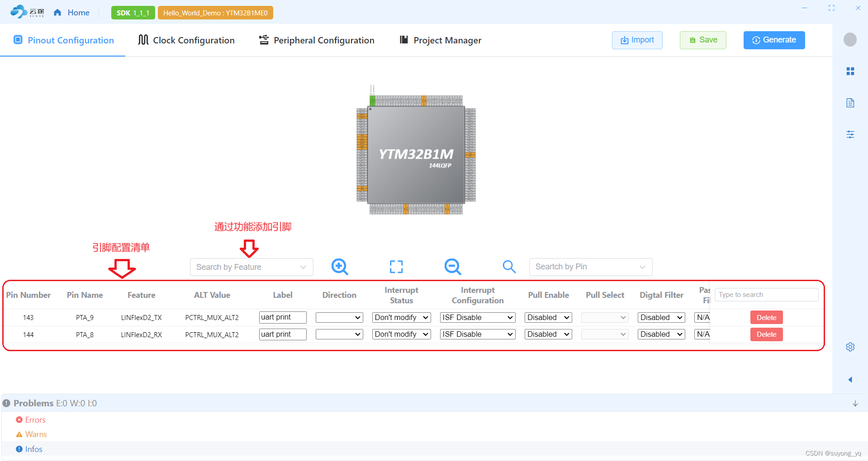Collapse sidebar with left triangle arrow
Viewport: 868px width, 461px height.
pos(850,380)
